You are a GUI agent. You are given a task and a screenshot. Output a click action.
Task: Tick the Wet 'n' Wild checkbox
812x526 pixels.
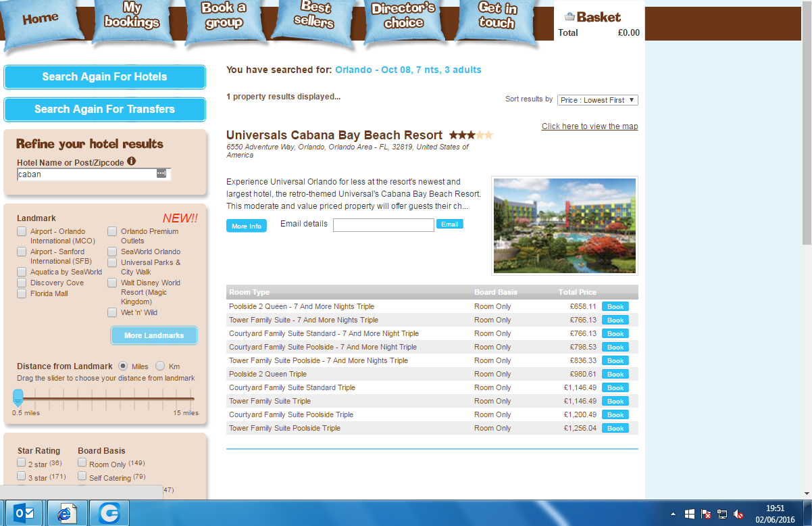112,312
